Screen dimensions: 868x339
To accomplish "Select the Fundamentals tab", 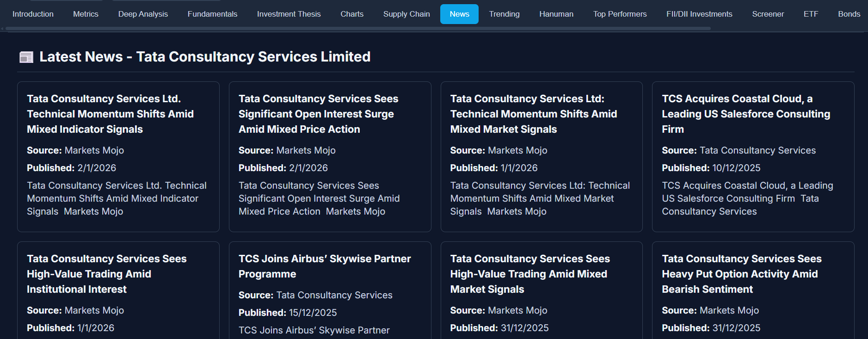I will click(x=212, y=14).
